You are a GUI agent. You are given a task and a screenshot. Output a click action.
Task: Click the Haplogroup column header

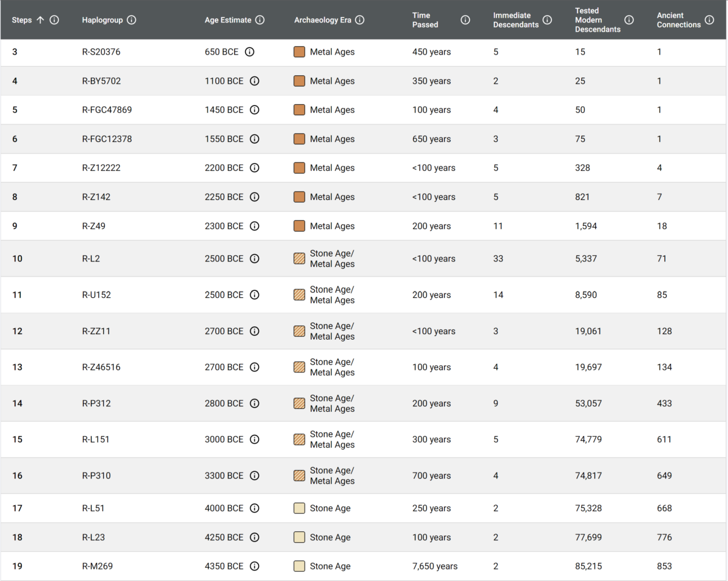coord(102,20)
